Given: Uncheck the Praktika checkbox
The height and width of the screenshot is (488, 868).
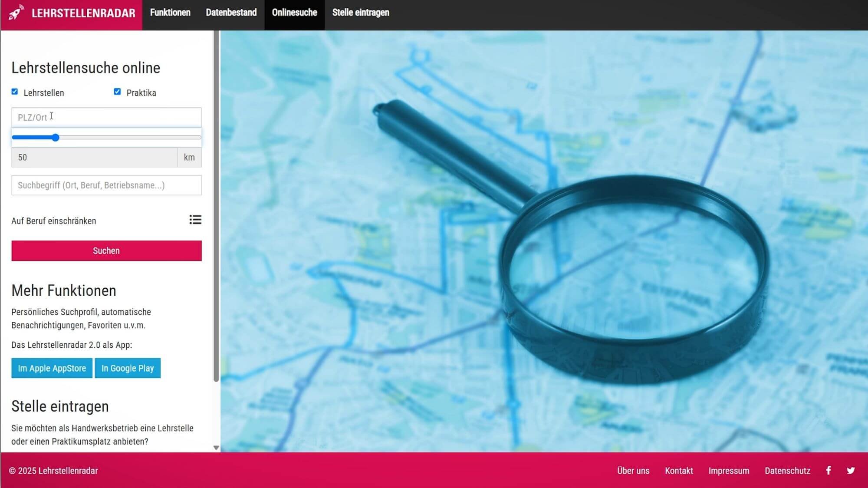Looking at the screenshot, I should pos(117,92).
